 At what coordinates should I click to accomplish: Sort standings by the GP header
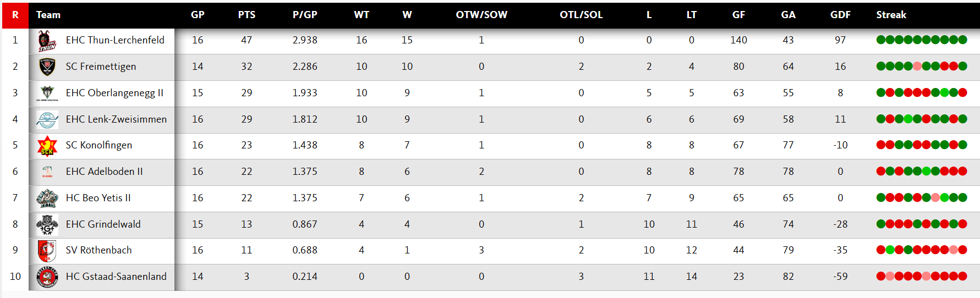[198, 15]
